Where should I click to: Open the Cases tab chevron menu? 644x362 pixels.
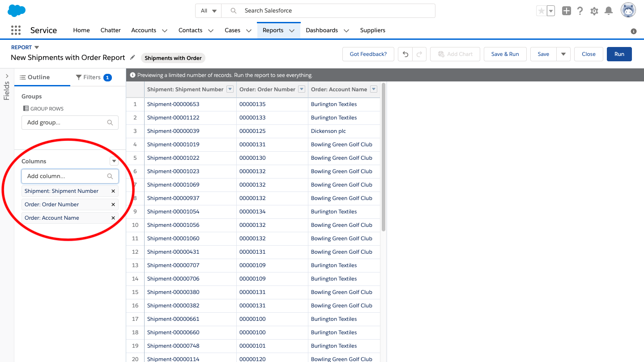(249, 30)
